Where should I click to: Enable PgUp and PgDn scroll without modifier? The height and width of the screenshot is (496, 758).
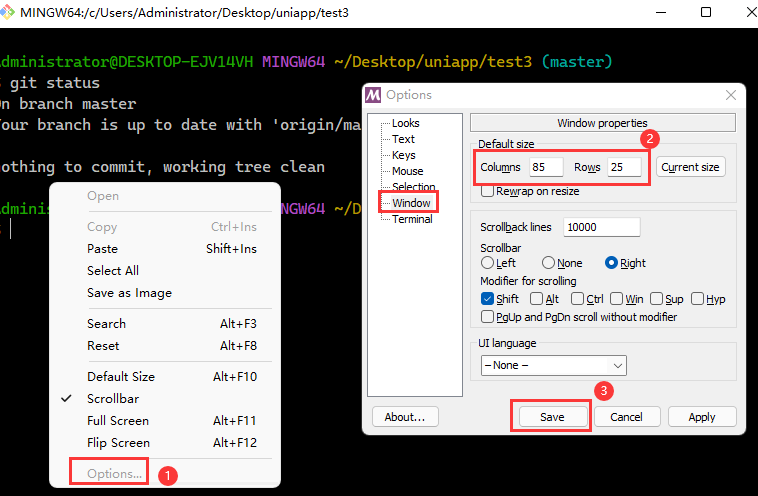coord(487,317)
